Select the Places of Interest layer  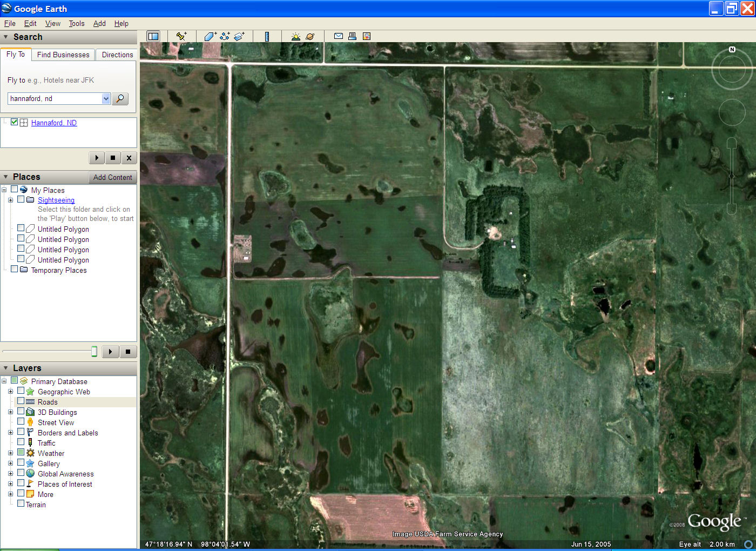65,484
